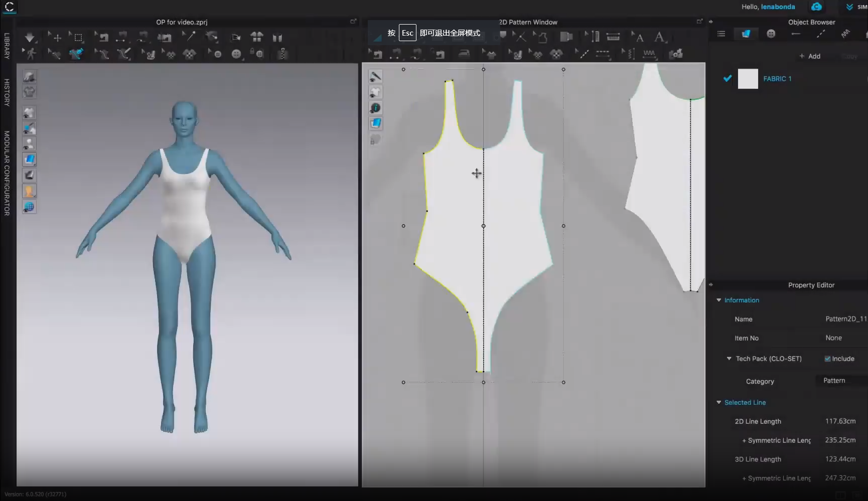Toggle the info 'i' display icon in 2D sidebar
This screenshot has width=868, height=501.
pyautogui.click(x=375, y=108)
